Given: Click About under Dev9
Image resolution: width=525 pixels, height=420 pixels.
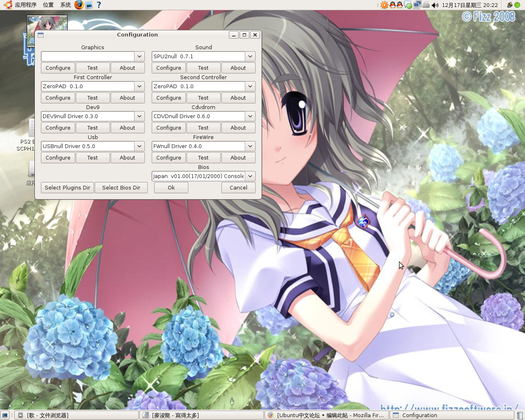Looking at the screenshot, I should point(128,128).
